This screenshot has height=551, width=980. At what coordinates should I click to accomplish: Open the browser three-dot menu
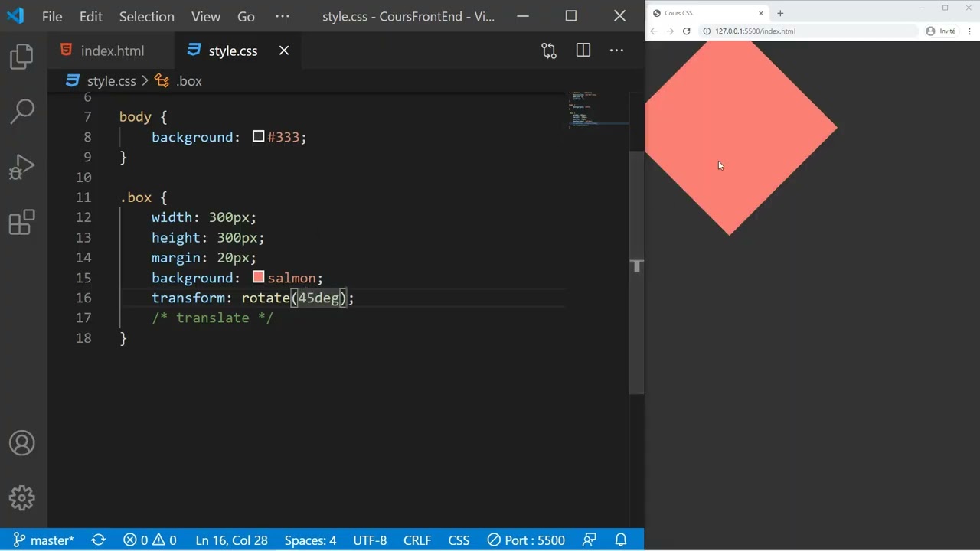[x=970, y=31]
